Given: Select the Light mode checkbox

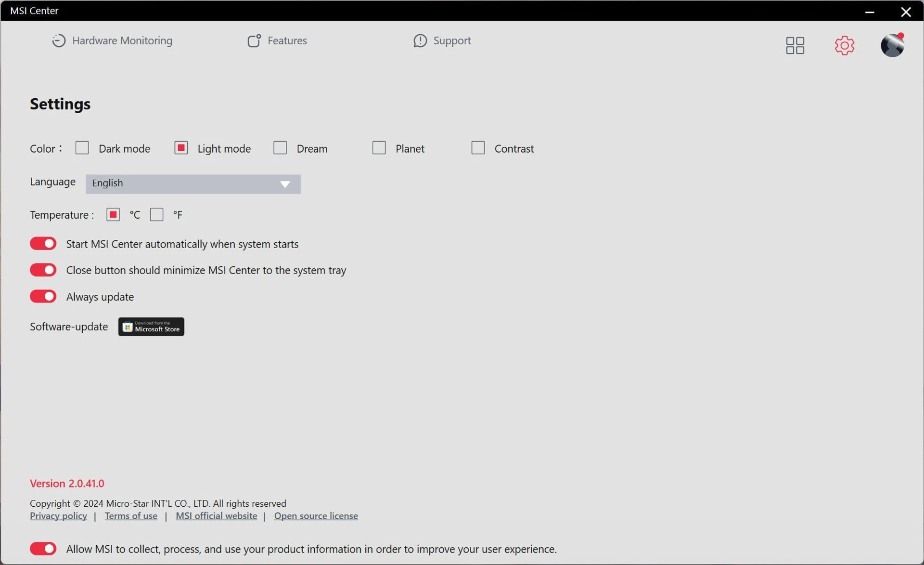Looking at the screenshot, I should coord(181,147).
